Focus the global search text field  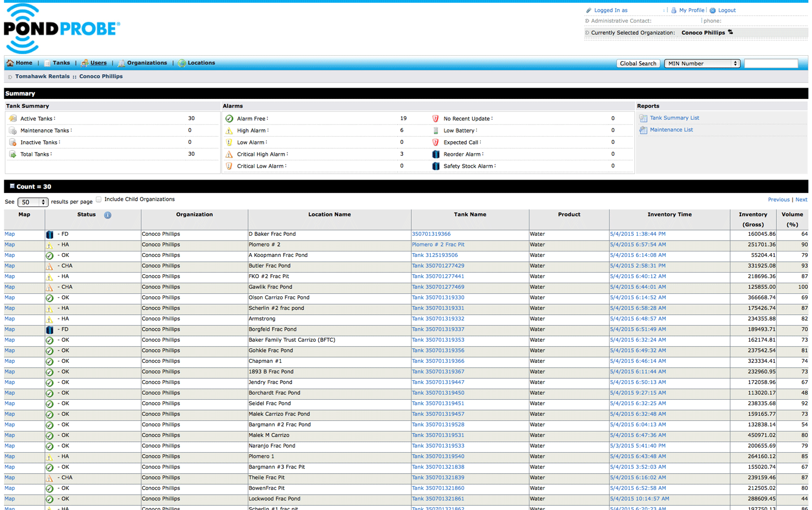(771, 64)
